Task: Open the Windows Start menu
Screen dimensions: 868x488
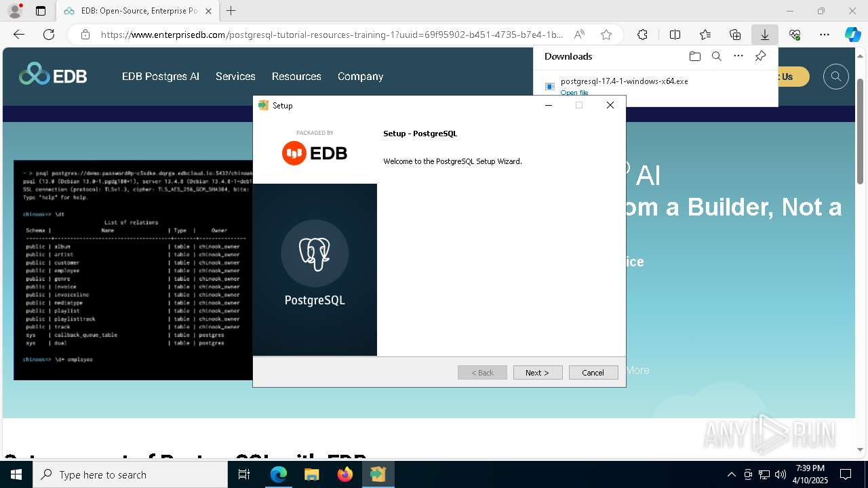Action: (x=16, y=474)
